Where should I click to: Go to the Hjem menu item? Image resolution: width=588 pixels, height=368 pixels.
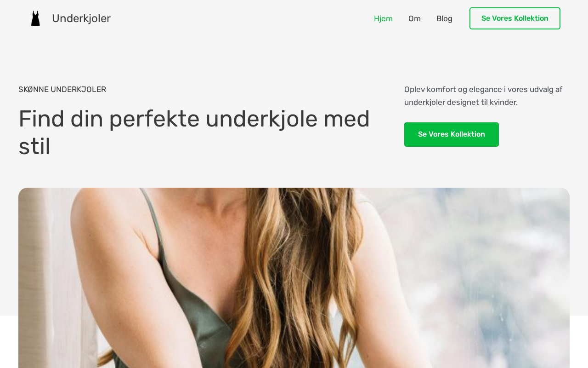(x=383, y=18)
